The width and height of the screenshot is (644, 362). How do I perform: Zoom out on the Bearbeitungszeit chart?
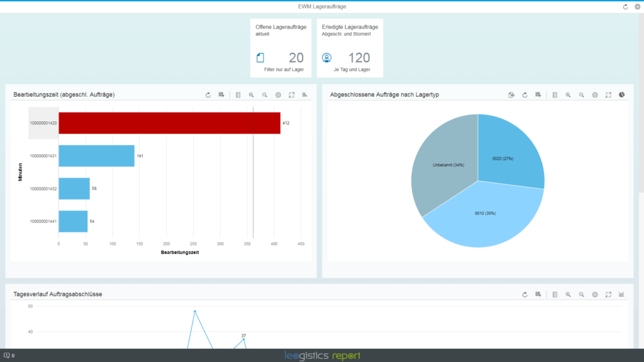pos(265,95)
